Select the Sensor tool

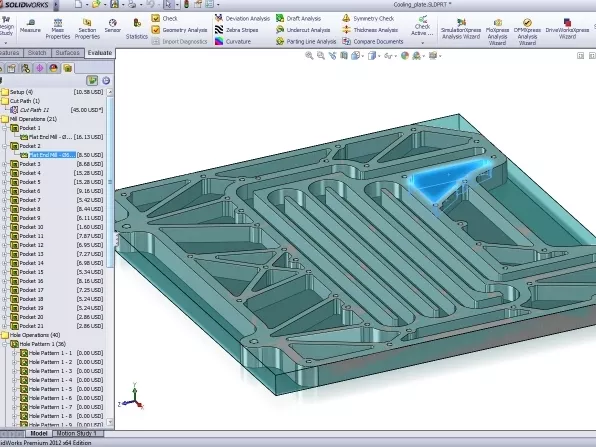point(113,26)
